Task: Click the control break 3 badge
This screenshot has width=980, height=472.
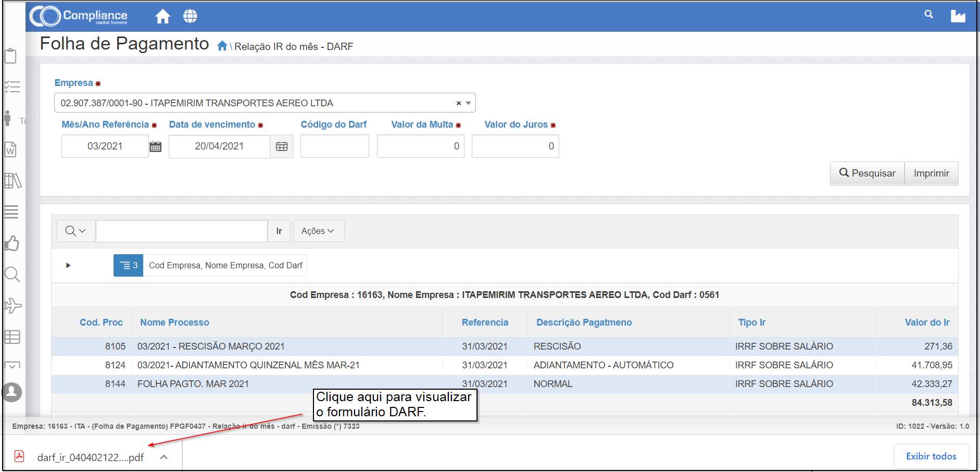Action: (128, 265)
